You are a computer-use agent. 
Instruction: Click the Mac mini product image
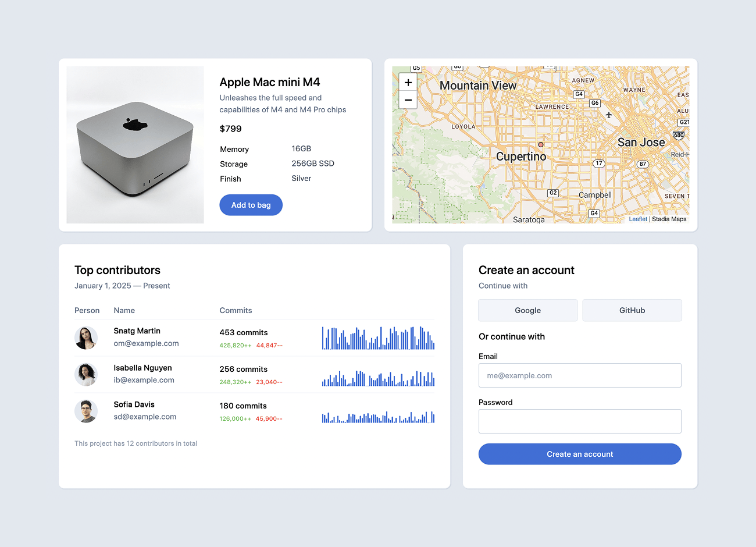[x=135, y=145]
